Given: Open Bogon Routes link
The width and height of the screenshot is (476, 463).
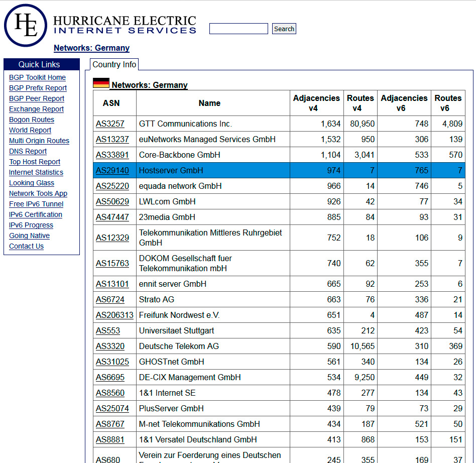Looking at the screenshot, I should [32, 120].
